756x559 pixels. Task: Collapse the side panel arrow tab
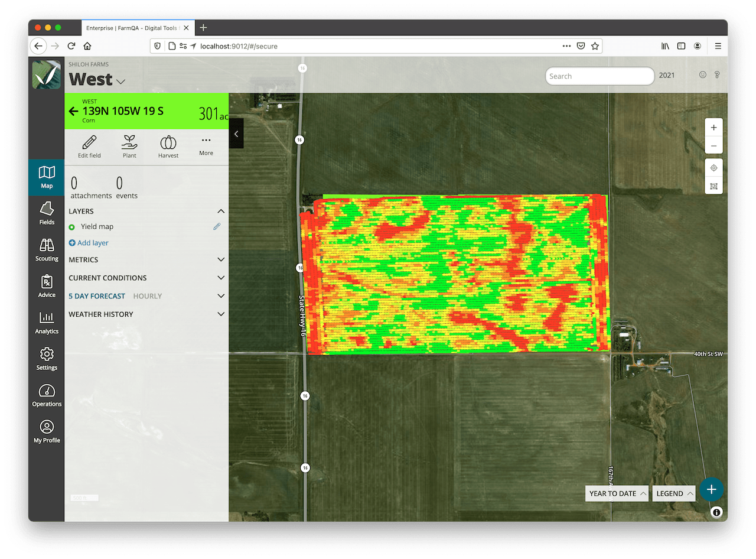(236, 134)
